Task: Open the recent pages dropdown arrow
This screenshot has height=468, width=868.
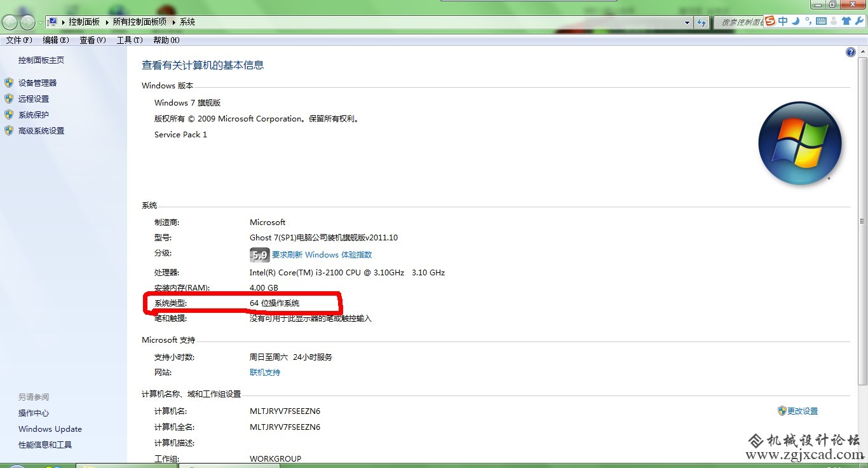Action: (40, 23)
